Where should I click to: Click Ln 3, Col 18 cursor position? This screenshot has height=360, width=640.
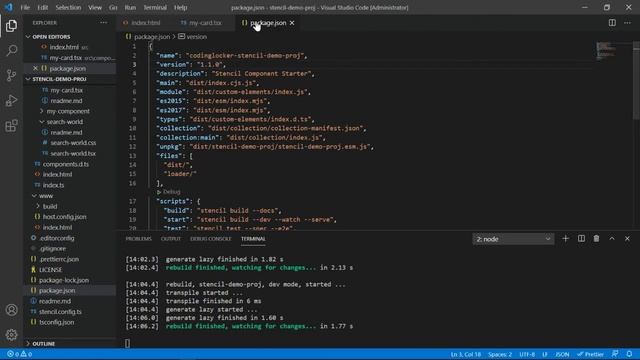(466, 354)
